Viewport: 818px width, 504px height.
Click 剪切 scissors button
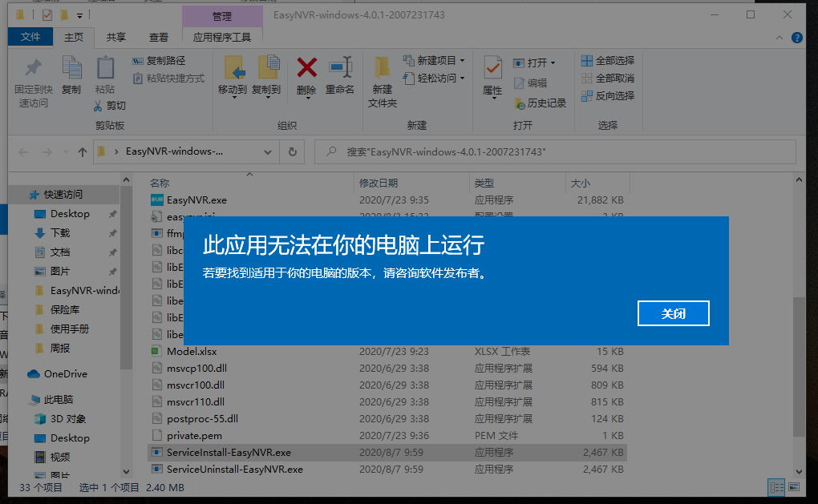click(110, 106)
